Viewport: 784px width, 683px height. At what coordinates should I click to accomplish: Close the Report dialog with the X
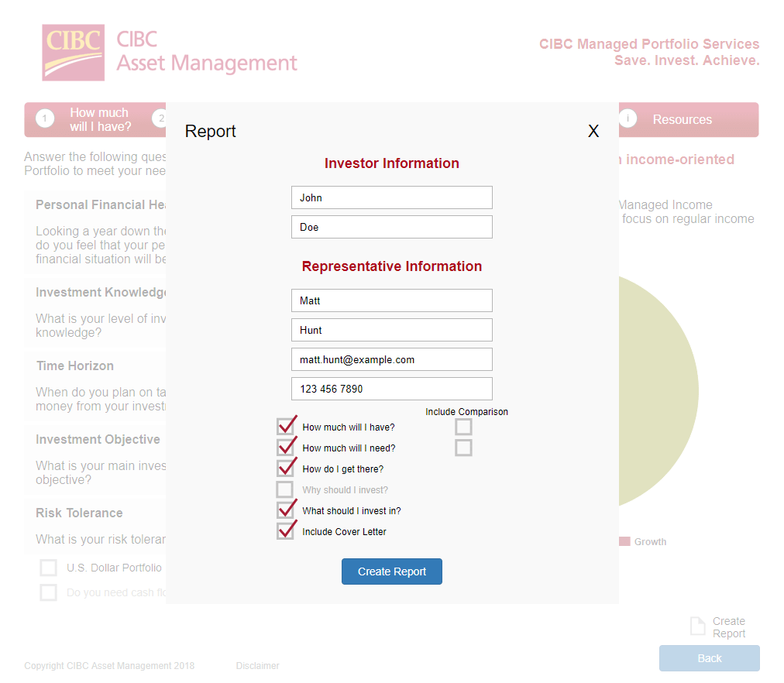[593, 131]
